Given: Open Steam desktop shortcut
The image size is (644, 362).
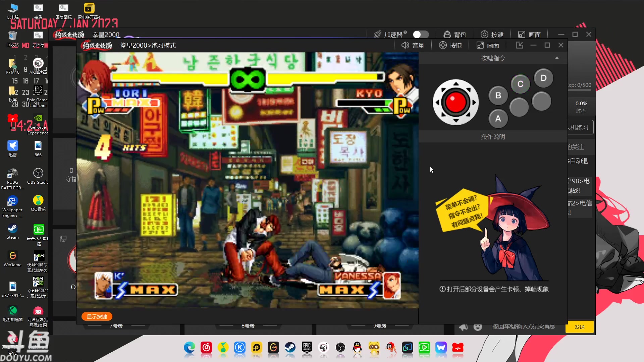Looking at the screenshot, I should tap(13, 231).
